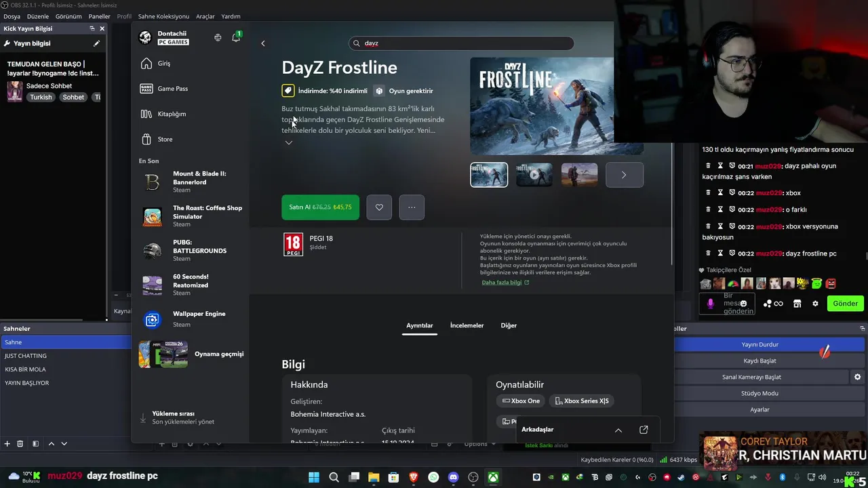
Task: Delete the 'o farklı' chat message
Action: click(x=709, y=209)
